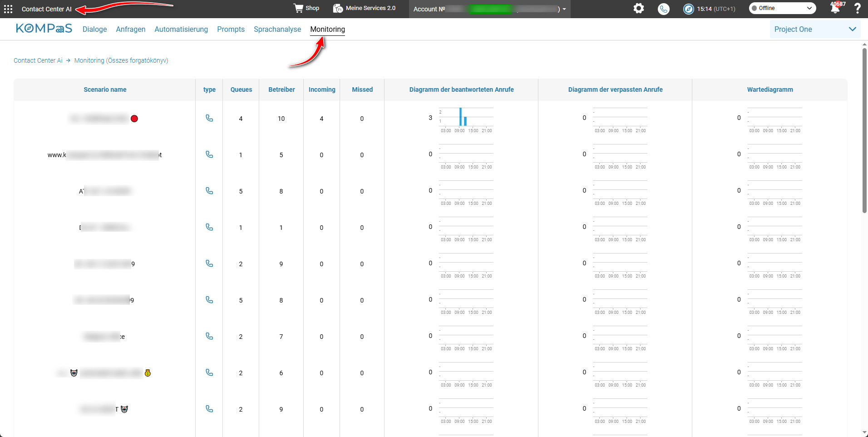
Task: Open the Offline status dropdown
Action: pyautogui.click(x=782, y=8)
